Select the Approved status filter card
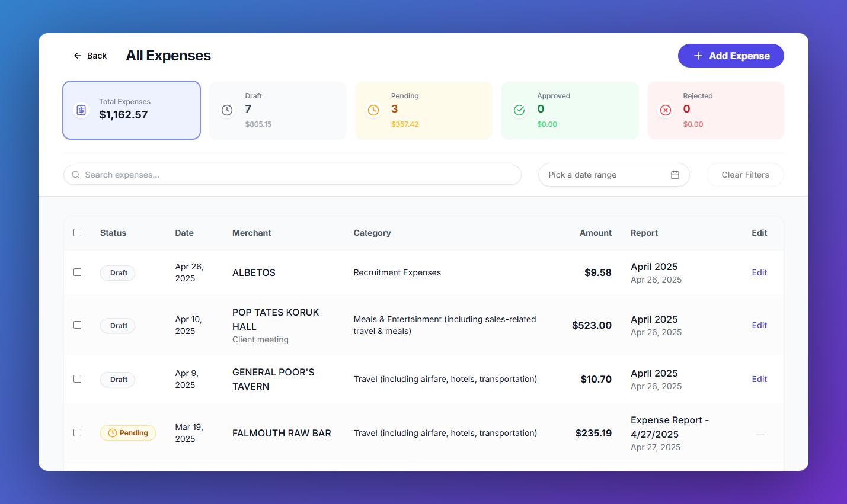847x504 pixels. click(x=569, y=110)
